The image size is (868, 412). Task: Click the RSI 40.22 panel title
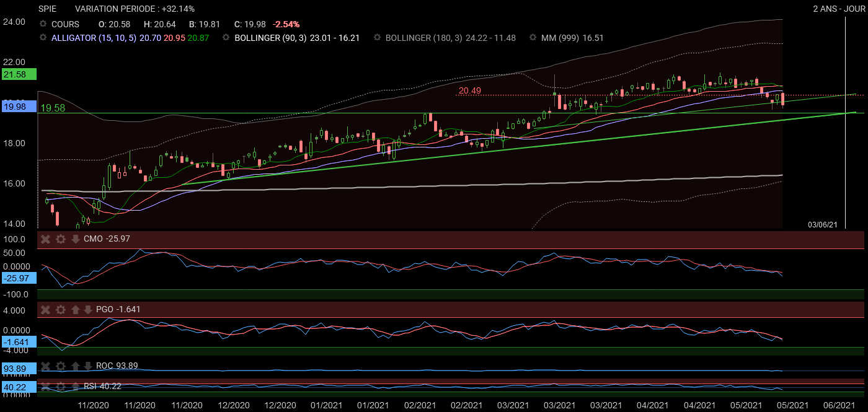(102, 386)
